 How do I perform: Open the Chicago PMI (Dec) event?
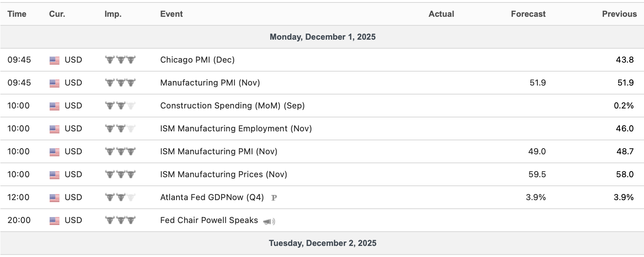197,60
